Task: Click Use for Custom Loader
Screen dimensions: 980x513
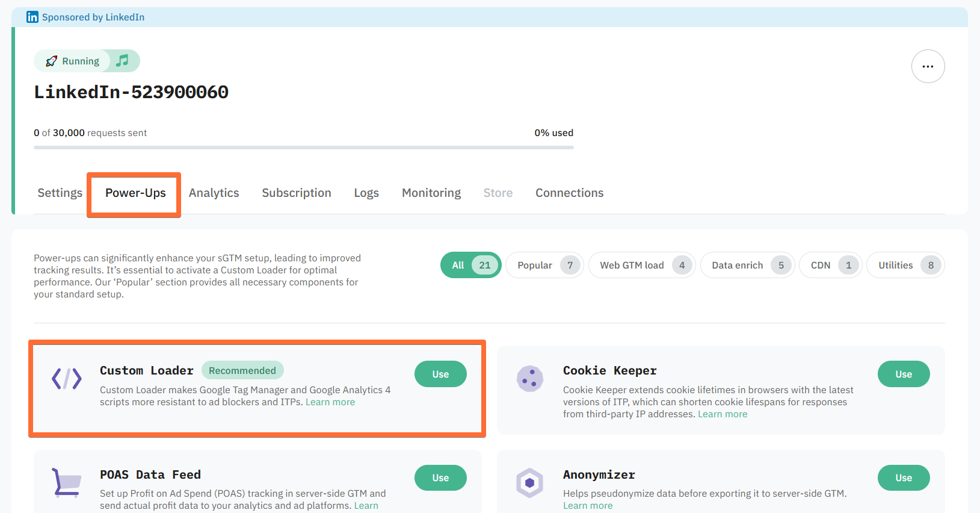Action: click(x=440, y=374)
